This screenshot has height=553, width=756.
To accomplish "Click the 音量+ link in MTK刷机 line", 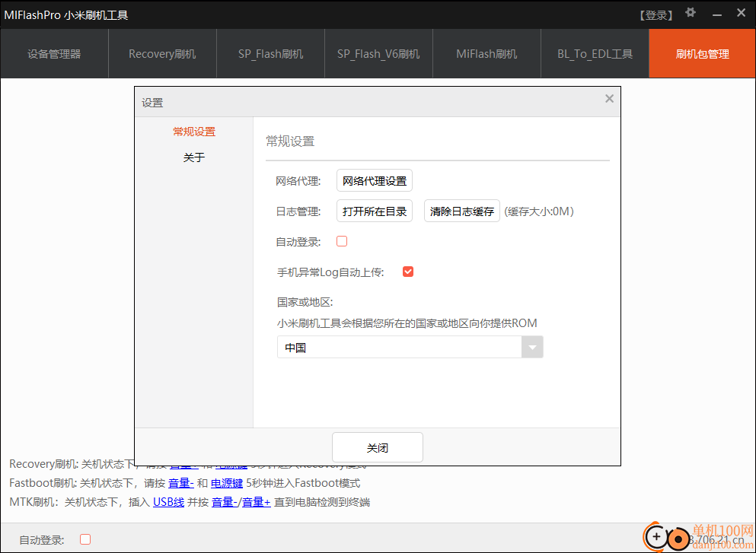I will click(256, 502).
